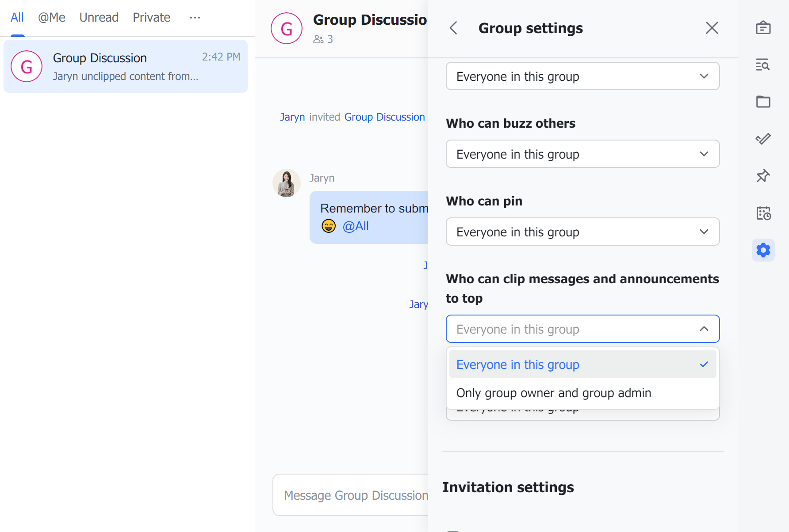Viewport: 789px width, 532px height.
Task: Switch to the Unread tab
Action: pos(99,17)
